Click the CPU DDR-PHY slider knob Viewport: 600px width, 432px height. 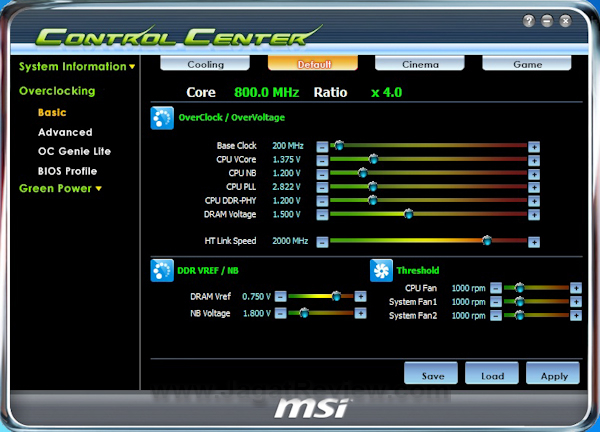[x=373, y=200]
